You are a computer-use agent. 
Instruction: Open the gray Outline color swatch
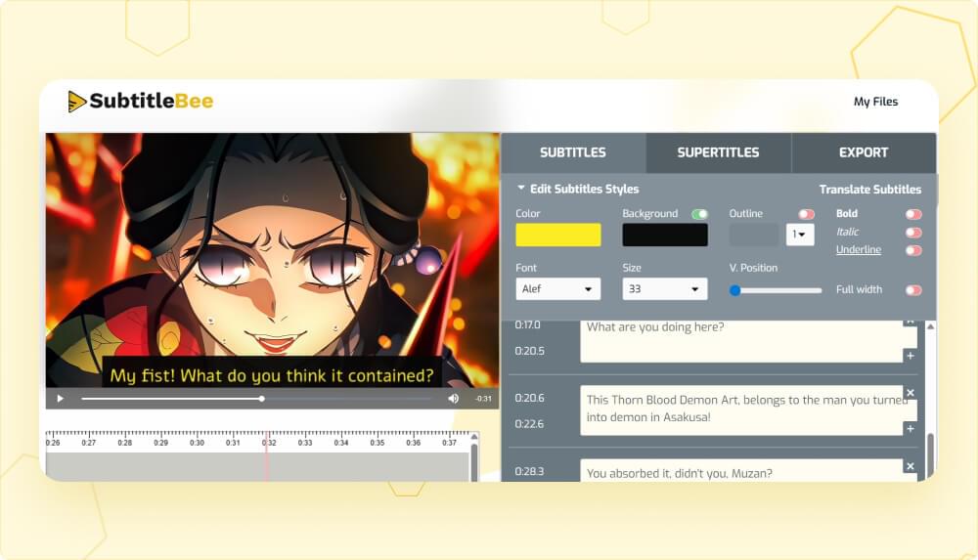(754, 236)
